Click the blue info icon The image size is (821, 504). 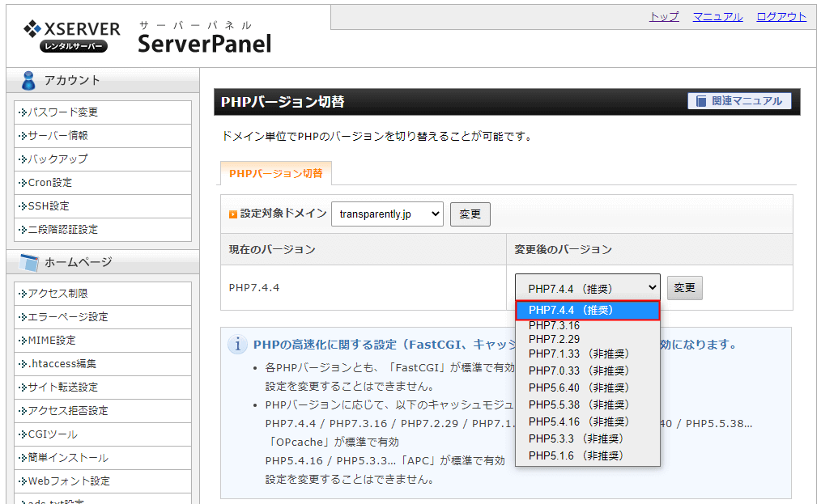[238, 345]
